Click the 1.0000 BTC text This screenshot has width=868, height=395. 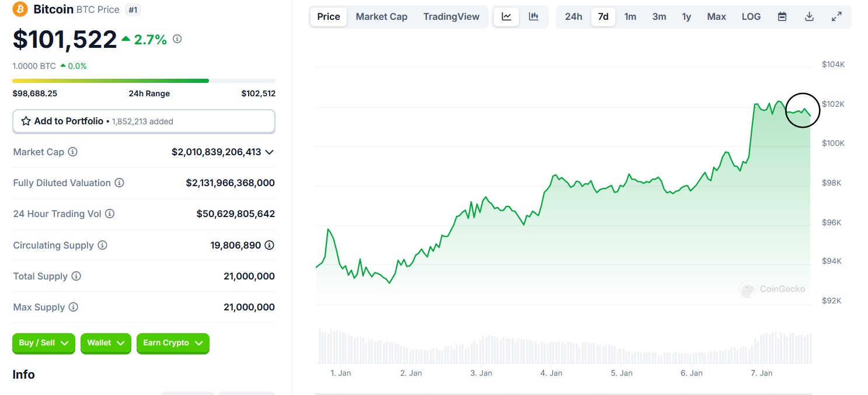click(34, 66)
